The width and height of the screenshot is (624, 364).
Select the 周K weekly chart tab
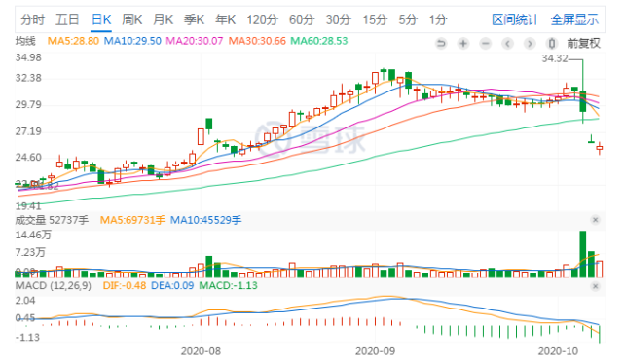click(132, 19)
